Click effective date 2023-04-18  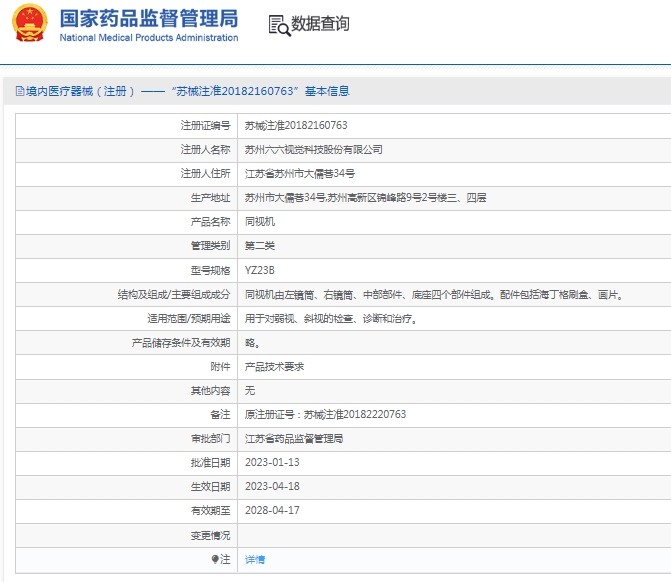coord(272,486)
